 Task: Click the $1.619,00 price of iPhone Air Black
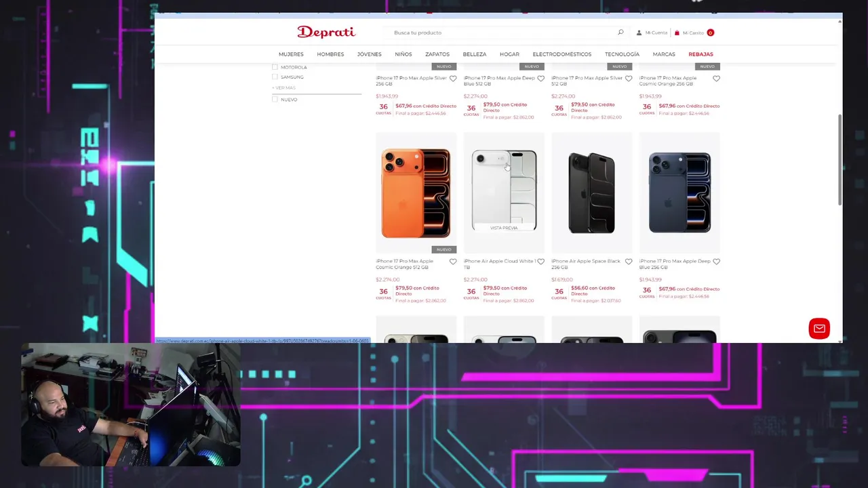[x=563, y=279]
